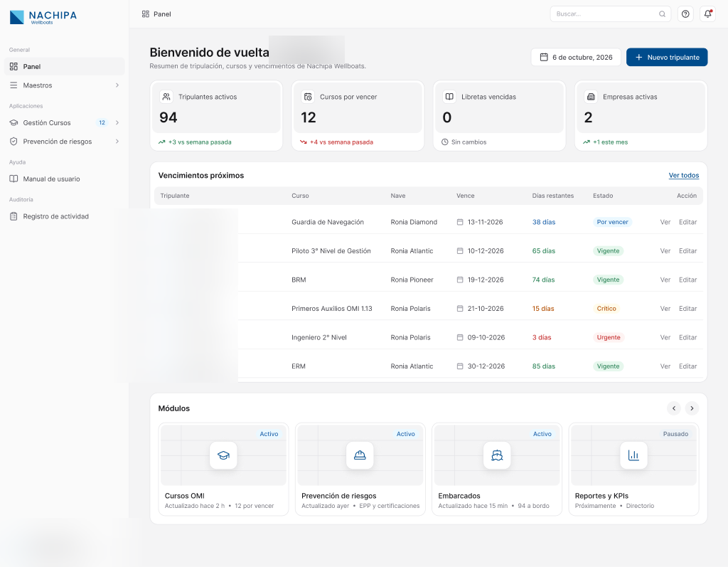Image resolution: width=728 pixels, height=567 pixels.
Task: Open the Embarcados ship icon
Action: pos(497,455)
